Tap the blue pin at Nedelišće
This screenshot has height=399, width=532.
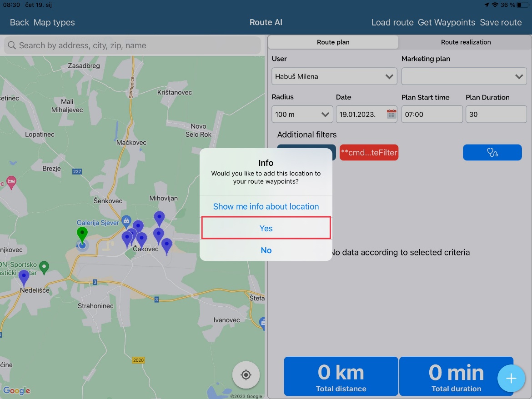24,277
